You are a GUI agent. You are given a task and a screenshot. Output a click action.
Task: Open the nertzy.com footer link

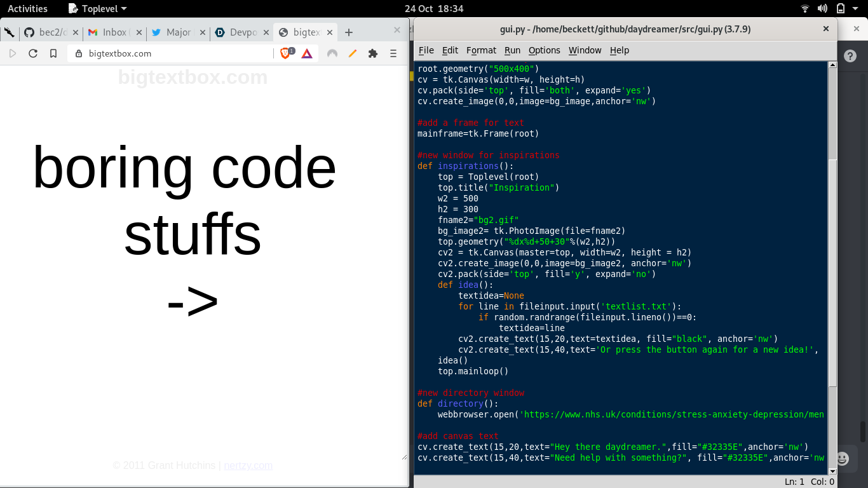248,465
